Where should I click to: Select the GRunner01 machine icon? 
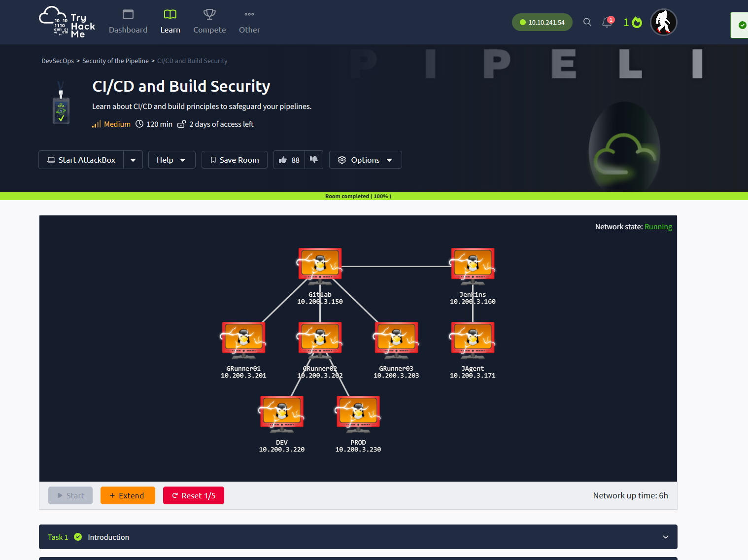point(243,341)
